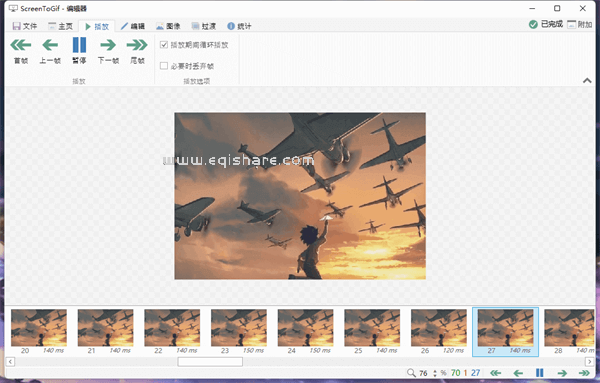600x383 pixels.
Task: Select frame 22 thumbnail
Action: 172,332
